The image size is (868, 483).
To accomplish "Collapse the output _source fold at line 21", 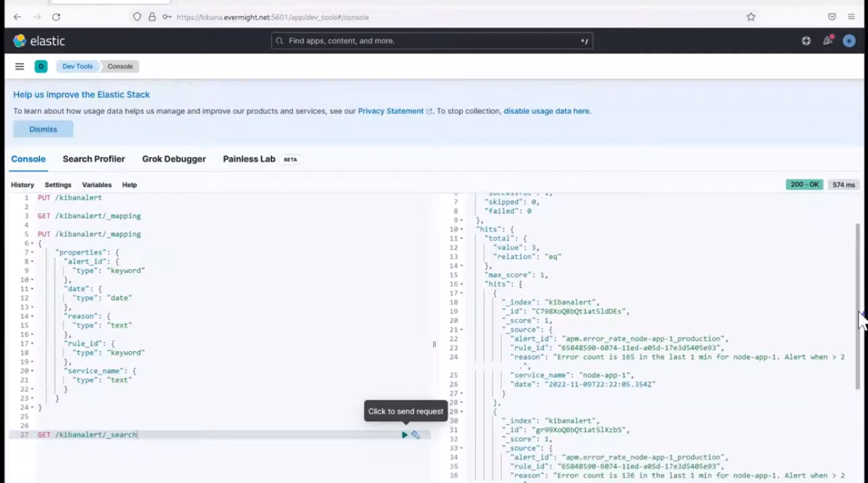I will (x=462, y=330).
